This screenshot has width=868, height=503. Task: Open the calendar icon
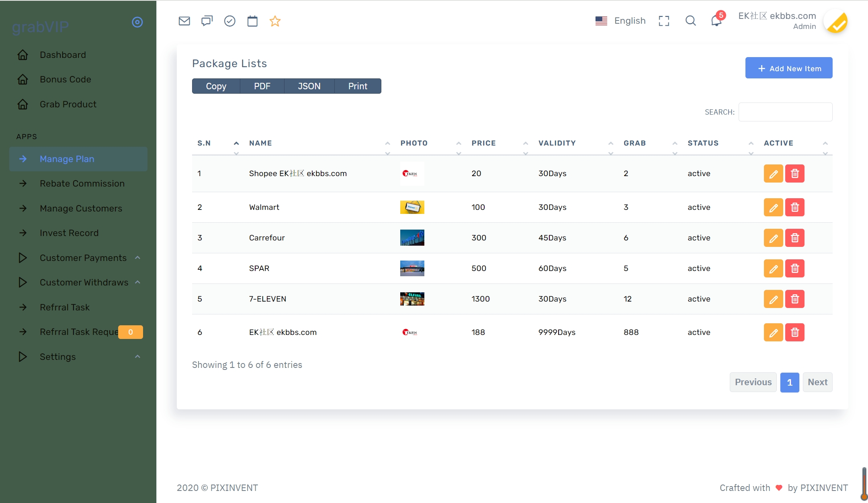coord(252,21)
